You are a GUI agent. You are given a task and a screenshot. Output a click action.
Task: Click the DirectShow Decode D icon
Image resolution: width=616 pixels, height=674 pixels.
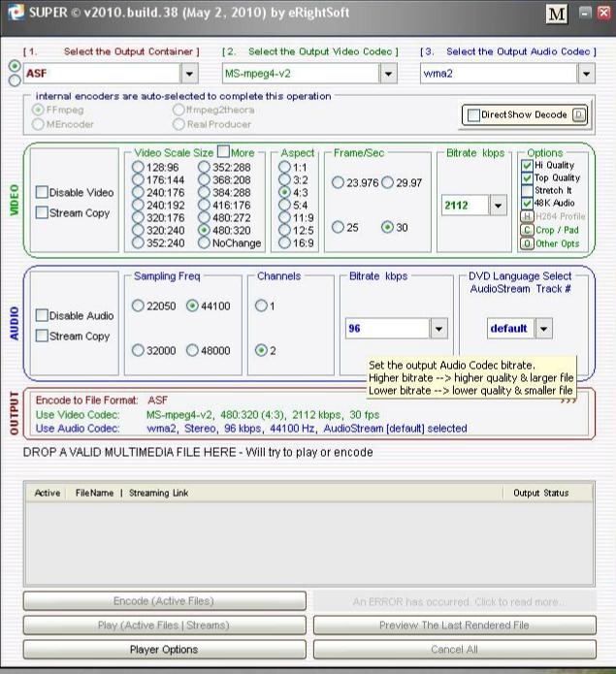click(579, 114)
